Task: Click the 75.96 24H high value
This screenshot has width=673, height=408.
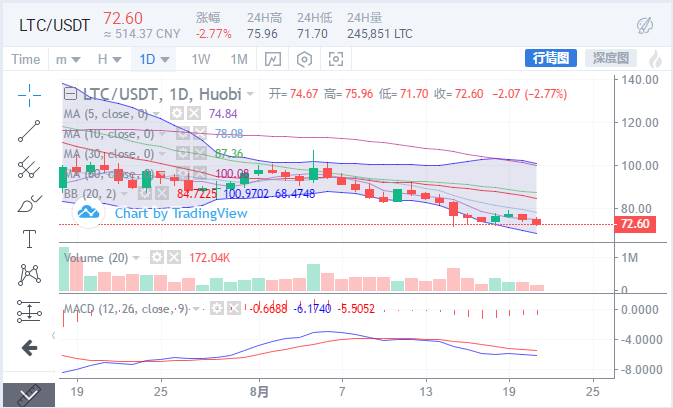Action: pos(262,33)
